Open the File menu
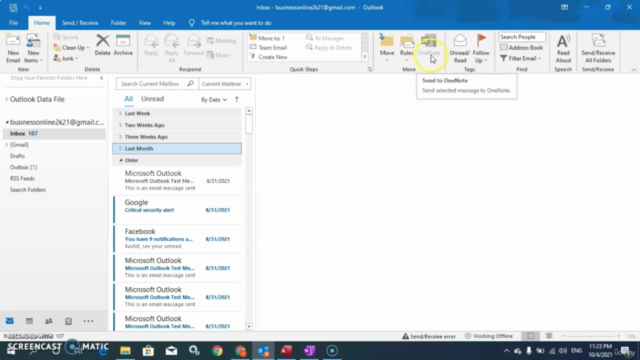Viewport: 640px width, 360px height. pyautogui.click(x=13, y=23)
